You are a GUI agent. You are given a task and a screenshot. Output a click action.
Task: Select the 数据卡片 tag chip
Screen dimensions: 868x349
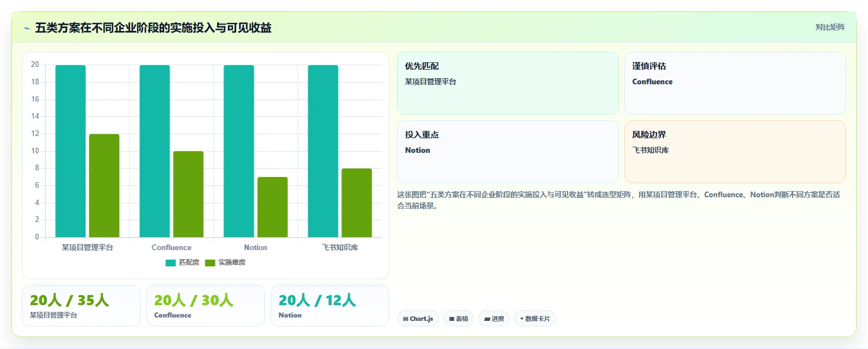pyautogui.click(x=535, y=319)
